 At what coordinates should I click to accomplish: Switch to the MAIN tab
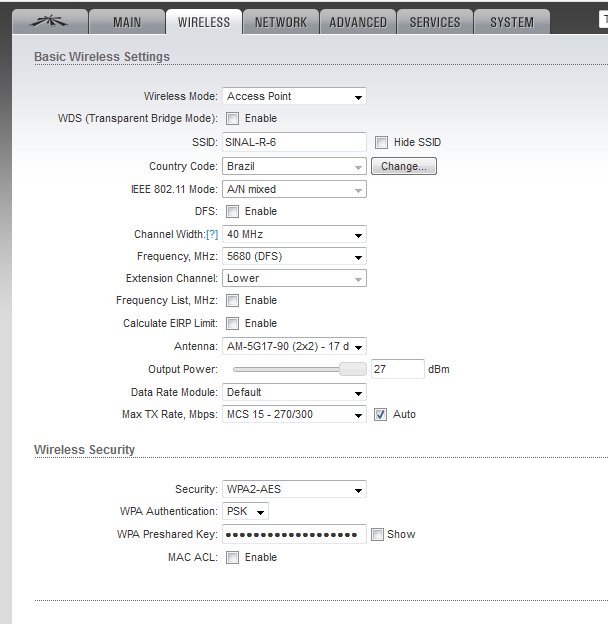pyautogui.click(x=127, y=22)
